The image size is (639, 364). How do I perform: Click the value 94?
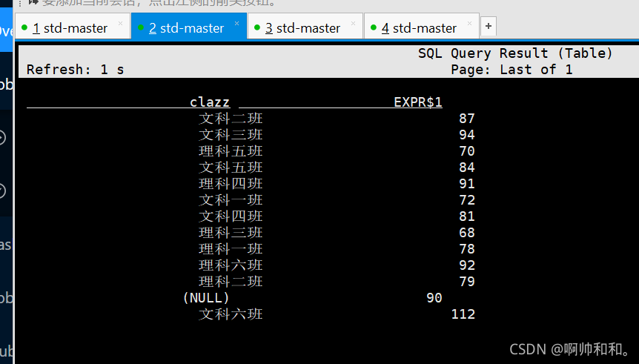pos(466,135)
